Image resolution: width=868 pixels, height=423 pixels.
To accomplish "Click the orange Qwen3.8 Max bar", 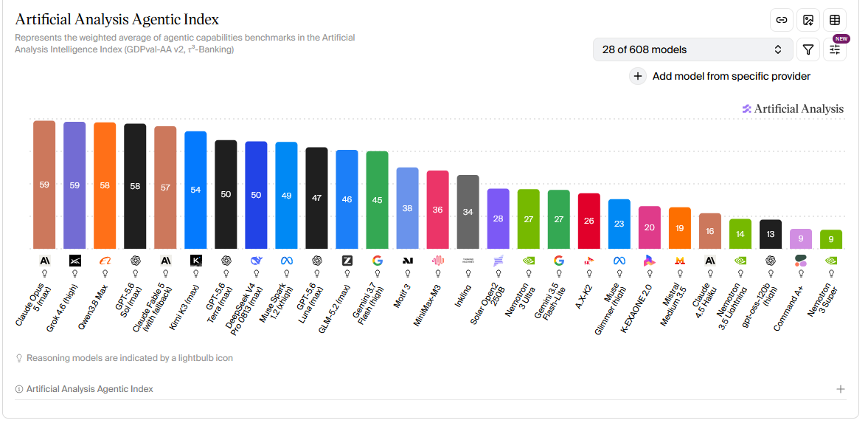I will [x=105, y=186].
